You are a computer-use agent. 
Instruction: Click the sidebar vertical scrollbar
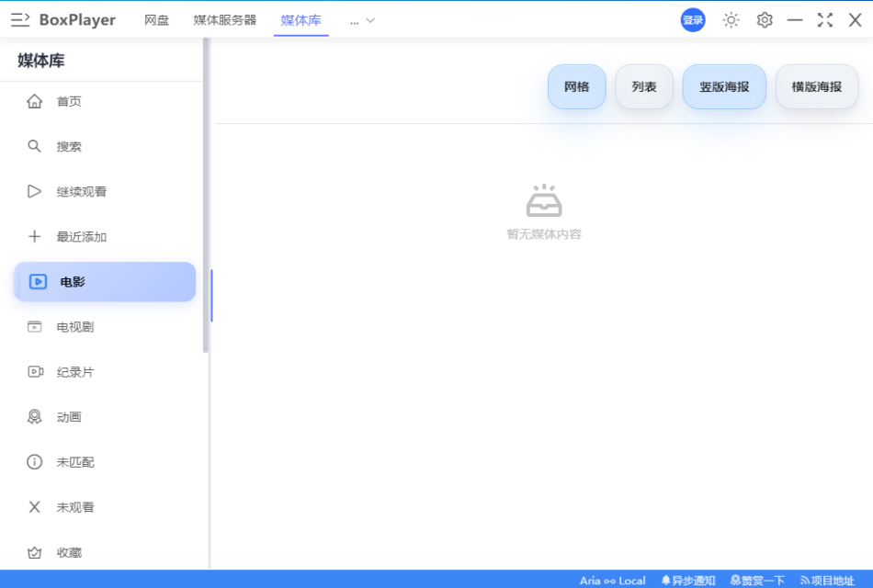206,195
